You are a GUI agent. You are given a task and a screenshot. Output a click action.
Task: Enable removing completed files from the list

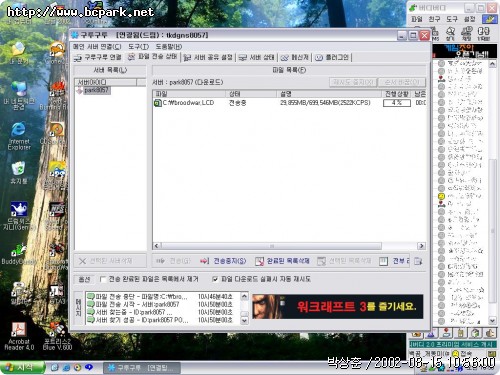103,279
